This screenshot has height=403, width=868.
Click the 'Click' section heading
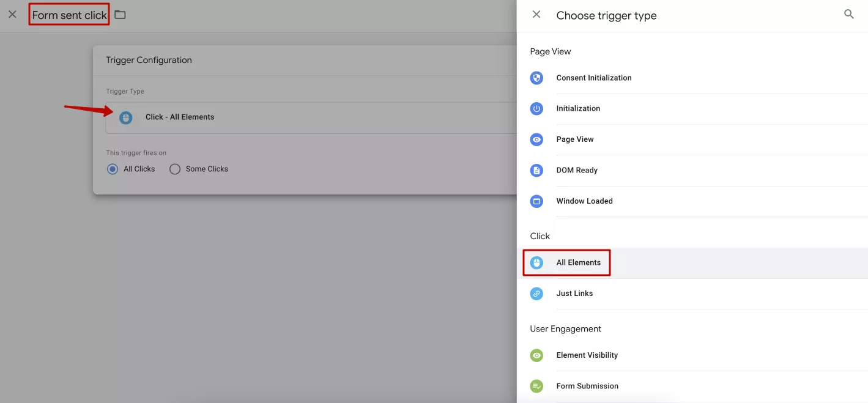(540, 236)
